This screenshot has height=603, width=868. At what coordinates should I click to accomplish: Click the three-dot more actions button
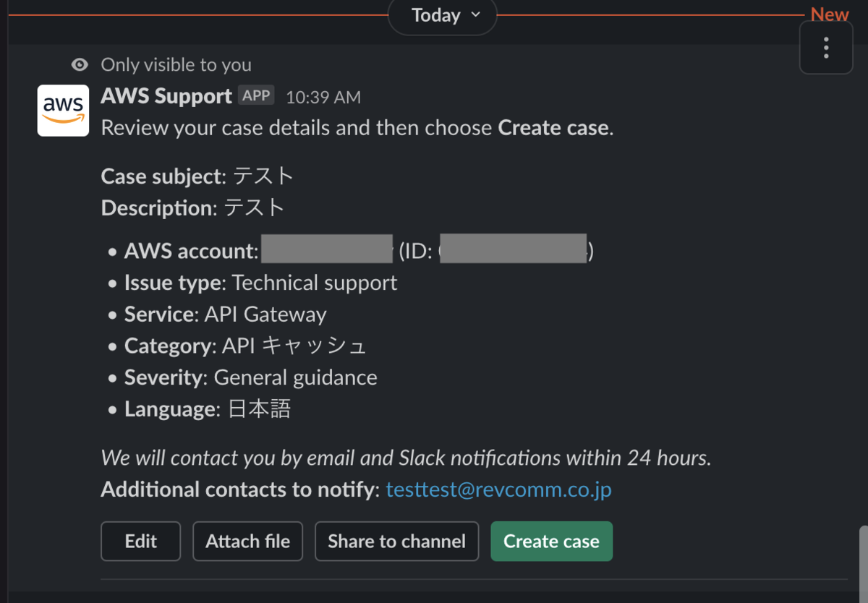coord(825,48)
